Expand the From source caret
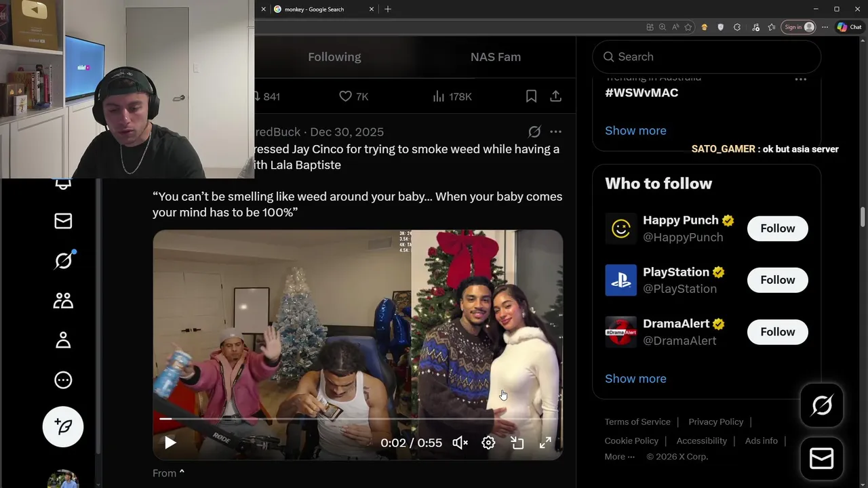The width and height of the screenshot is (868, 488). tap(182, 473)
